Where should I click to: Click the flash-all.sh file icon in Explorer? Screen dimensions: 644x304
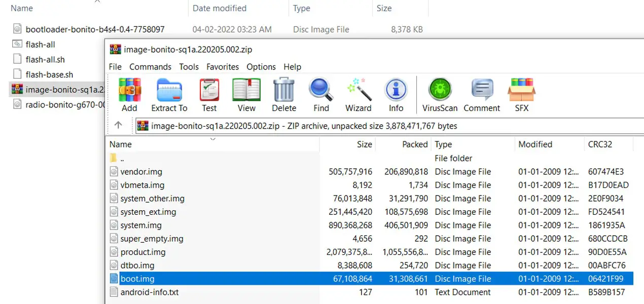pyautogui.click(x=17, y=59)
